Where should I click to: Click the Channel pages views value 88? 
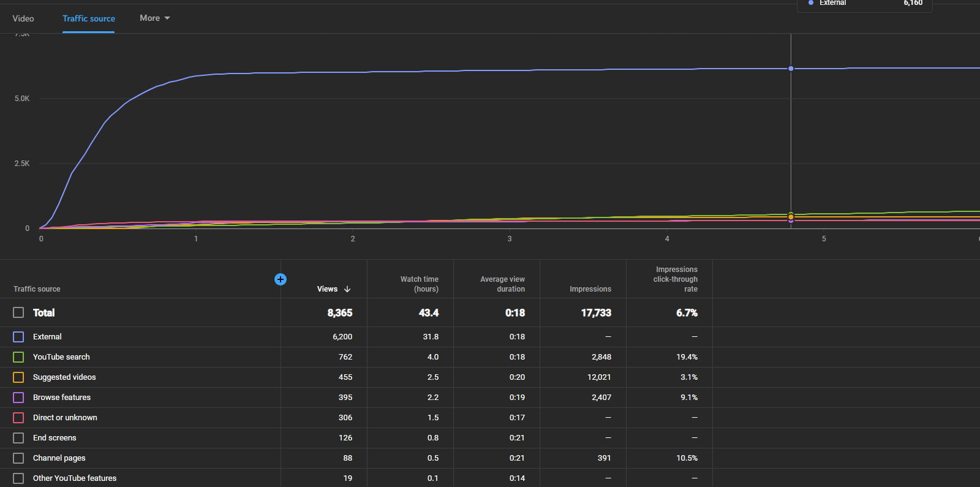[348, 458]
